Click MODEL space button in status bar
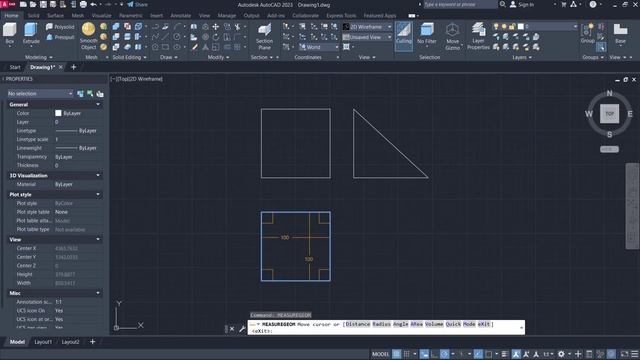This screenshot has height=360, width=640. click(x=380, y=354)
